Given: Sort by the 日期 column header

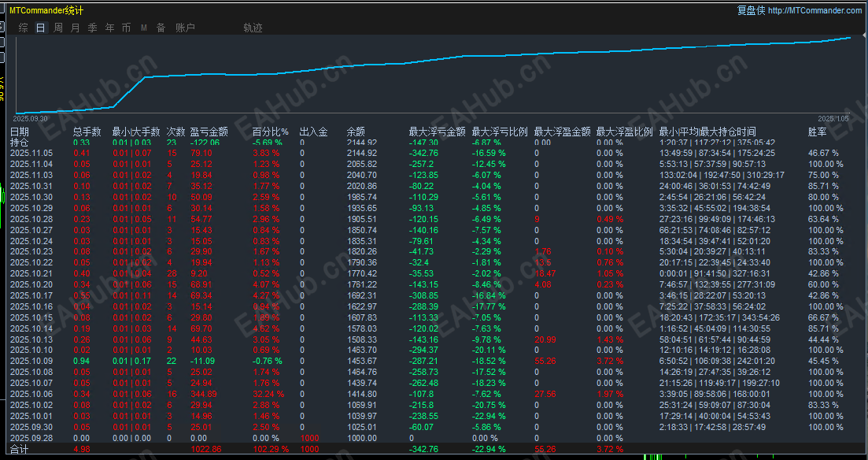Looking at the screenshot, I should (20, 132).
